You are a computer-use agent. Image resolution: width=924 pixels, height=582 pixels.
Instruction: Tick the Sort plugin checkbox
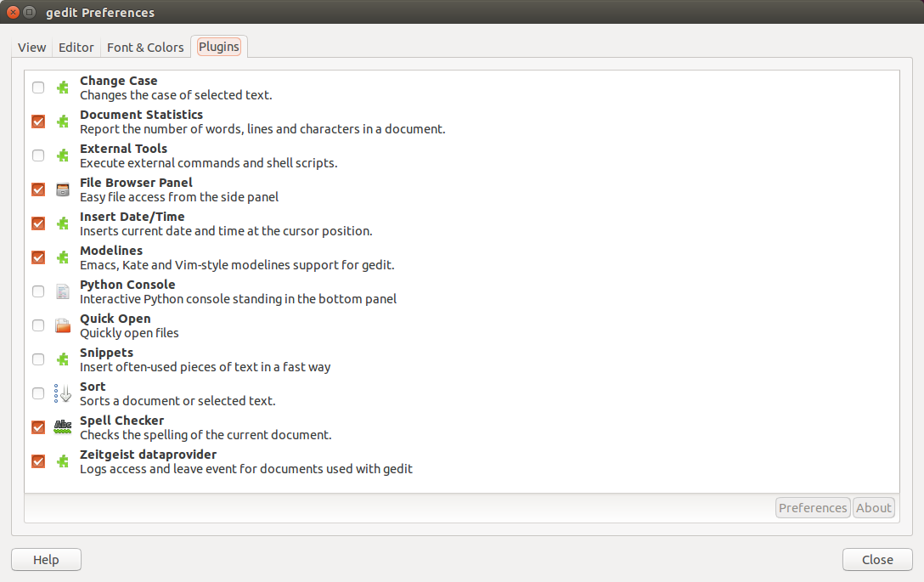pyautogui.click(x=38, y=393)
